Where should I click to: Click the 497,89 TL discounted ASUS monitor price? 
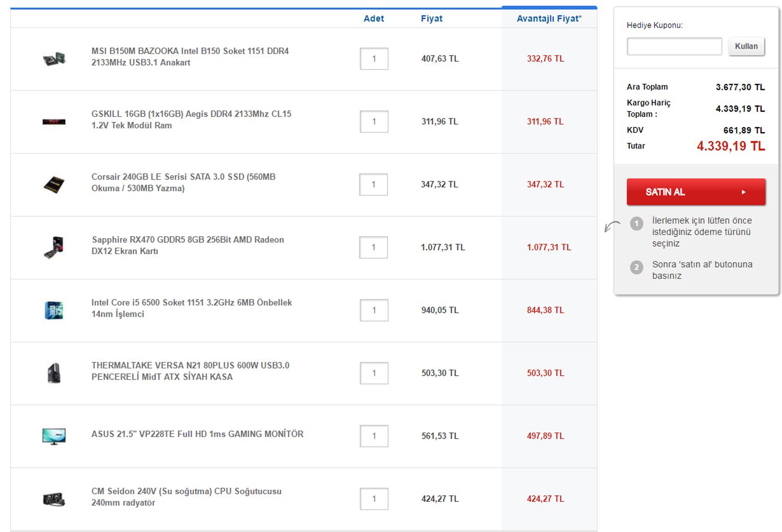[x=546, y=436]
